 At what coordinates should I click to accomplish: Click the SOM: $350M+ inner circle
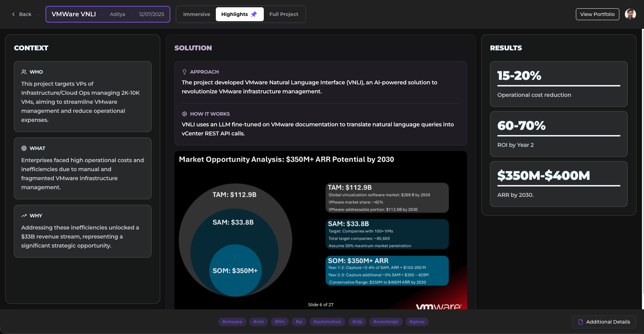point(235,270)
